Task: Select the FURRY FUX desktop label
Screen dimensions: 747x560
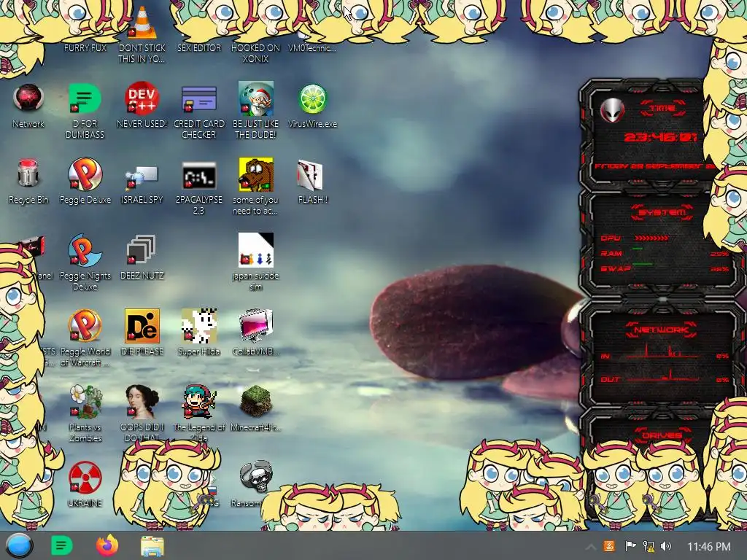Action: [x=85, y=47]
